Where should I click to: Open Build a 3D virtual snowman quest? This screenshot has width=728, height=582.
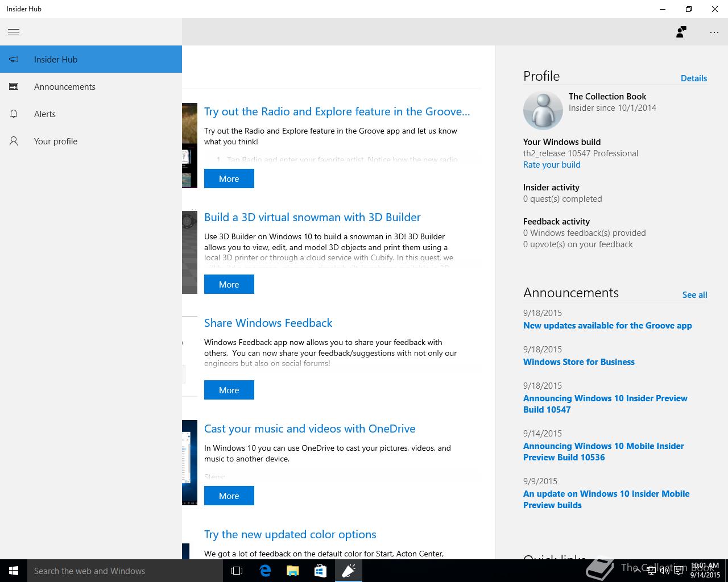click(x=312, y=217)
